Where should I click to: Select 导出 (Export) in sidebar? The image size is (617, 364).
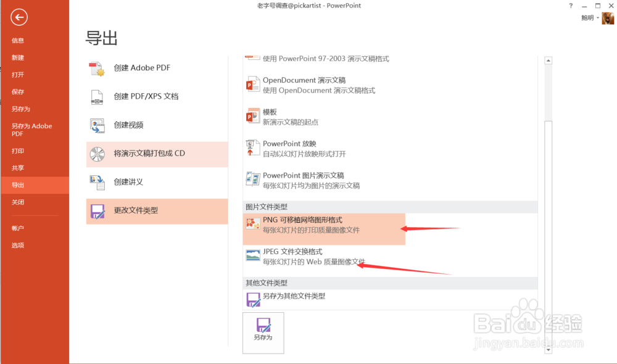pos(35,185)
